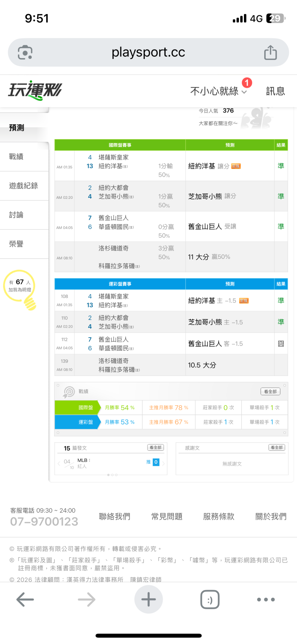Open browser three-dot more menu
The image size is (297, 644).
266,599
